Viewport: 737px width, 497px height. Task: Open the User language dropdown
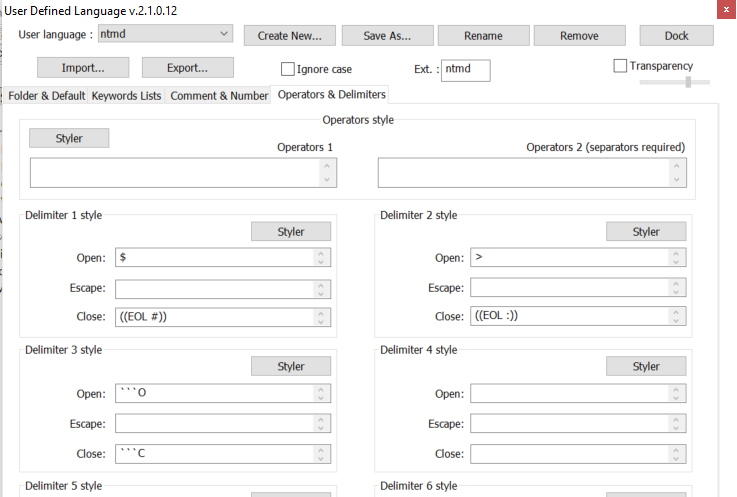pos(166,34)
